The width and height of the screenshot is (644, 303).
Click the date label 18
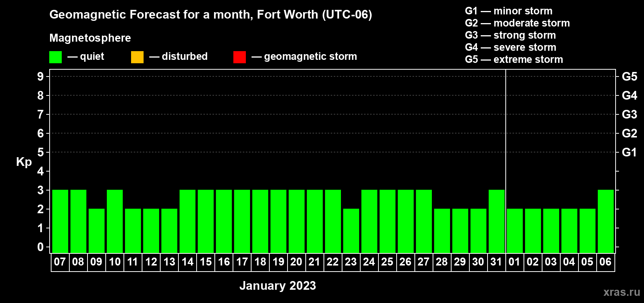click(x=260, y=262)
